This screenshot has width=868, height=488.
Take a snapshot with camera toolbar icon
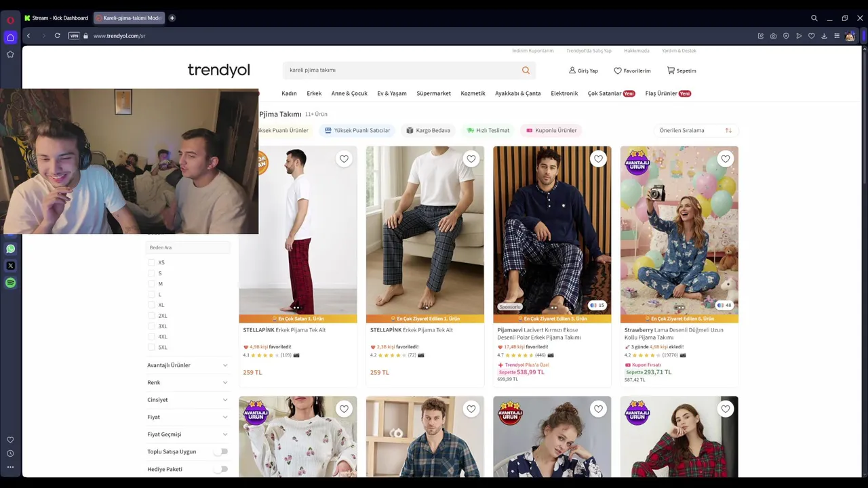coord(773,36)
